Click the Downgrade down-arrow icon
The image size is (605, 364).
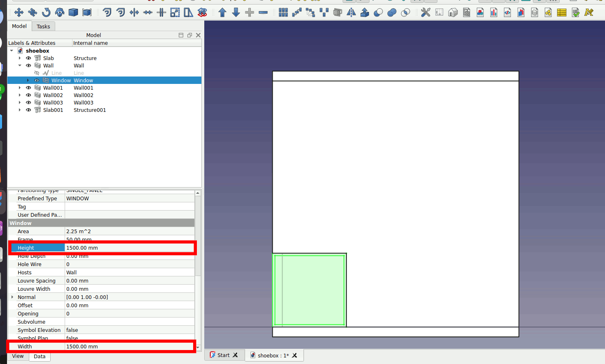[236, 12]
